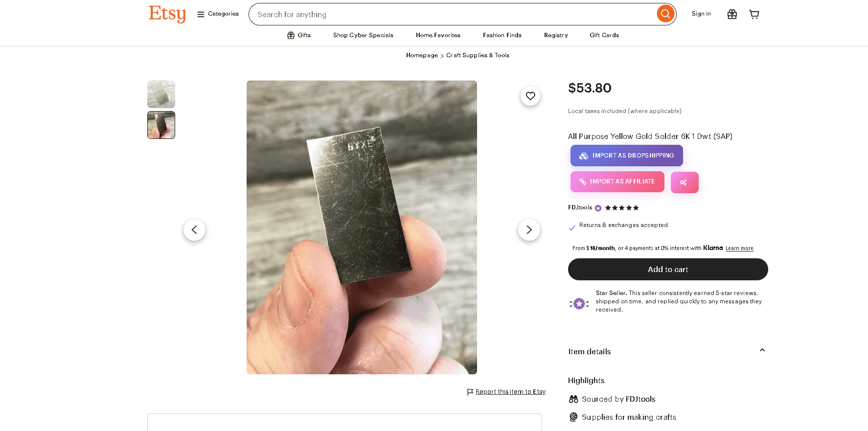Click the Etsy logo
Screen dimensions: 868x431
(x=167, y=14)
